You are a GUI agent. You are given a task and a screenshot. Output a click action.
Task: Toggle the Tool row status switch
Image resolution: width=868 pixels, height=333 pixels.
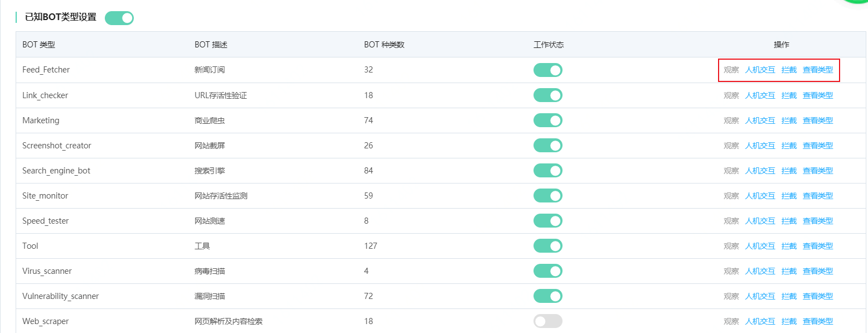(x=548, y=246)
